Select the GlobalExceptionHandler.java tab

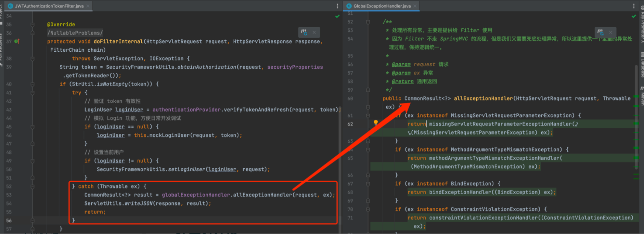tap(382, 6)
